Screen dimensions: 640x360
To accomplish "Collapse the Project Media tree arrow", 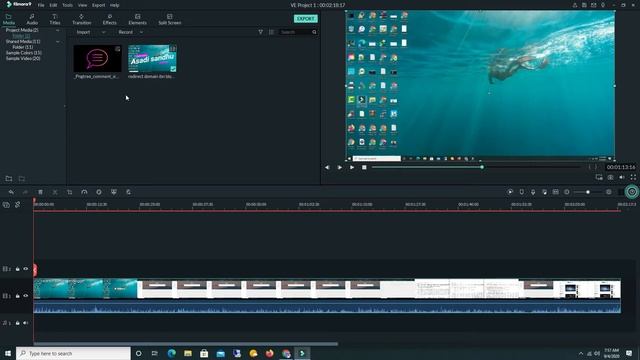I will click(58, 31).
